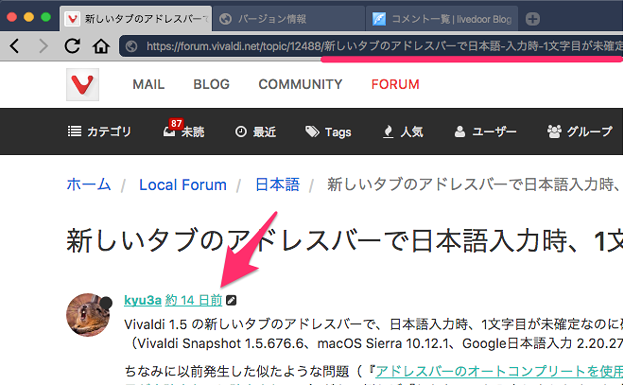This screenshot has width=624, height=385.
Task: Follow the 日本語 breadcrumb link
Action: pyautogui.click(x=277, y=184)
